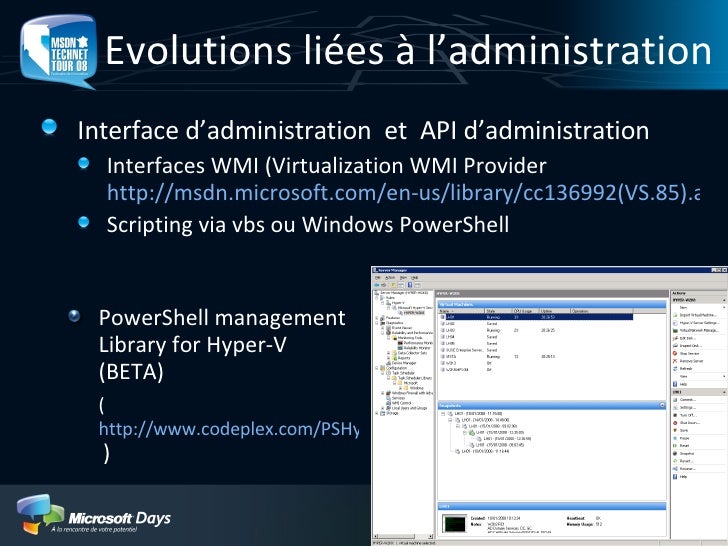Click the Microsoft Days logo
The image size is (728, 546).
pyautogui.click(x=94, y=515)
